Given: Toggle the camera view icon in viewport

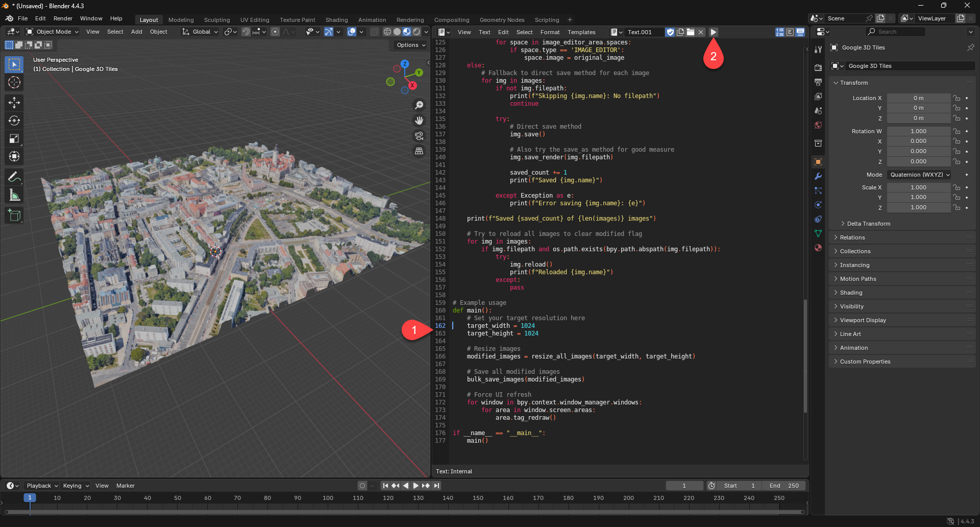Looking at the screenshot, I should (419, 136).
